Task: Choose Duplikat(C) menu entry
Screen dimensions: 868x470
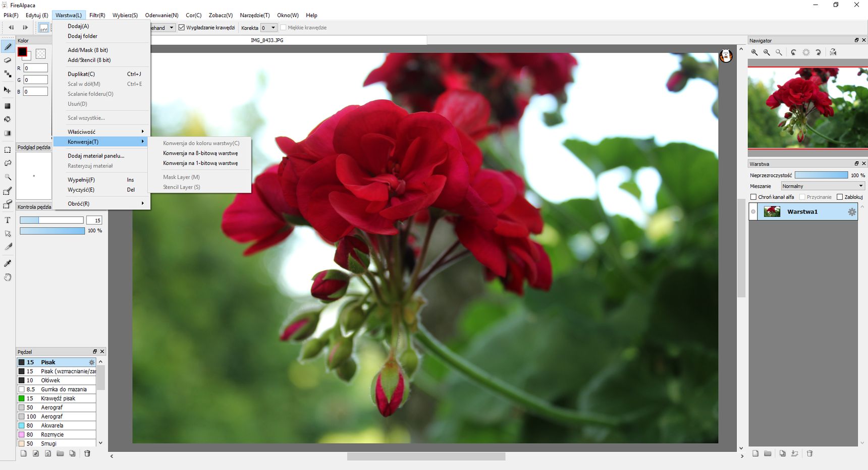Action: (101, 74)
